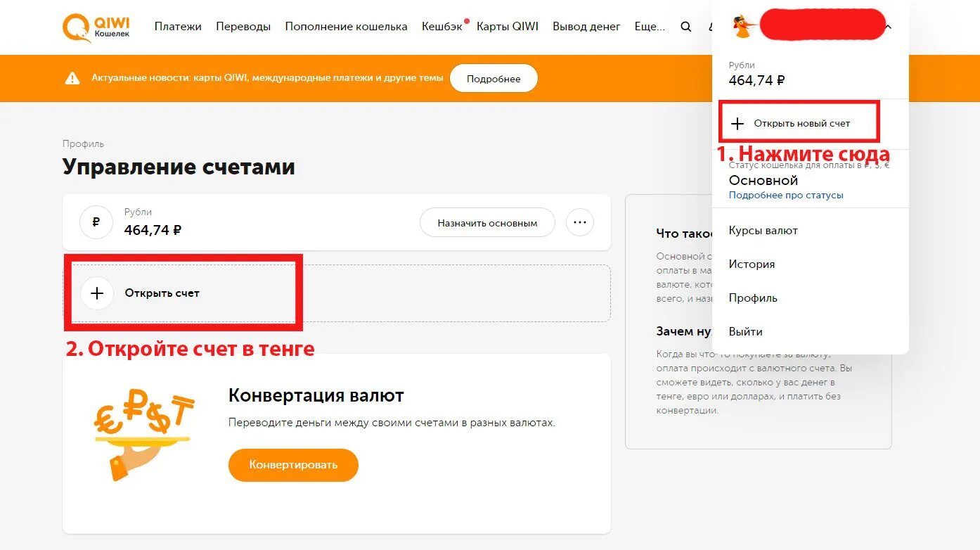Click the orange Конвертировать button
This screenshot has width=980, height=550.
point(293,465)
